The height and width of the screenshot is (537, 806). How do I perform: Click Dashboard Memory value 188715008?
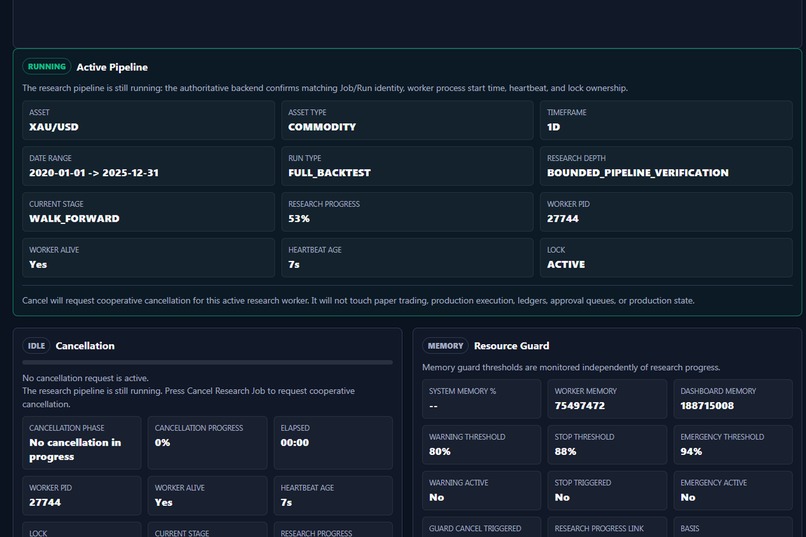(x=707, y=405)
